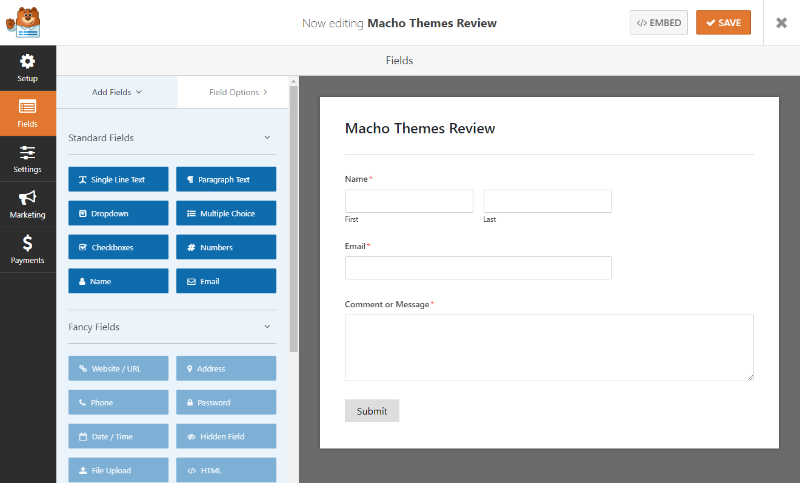
Task: Add a Single Line Text field
Action: [118, 180]
